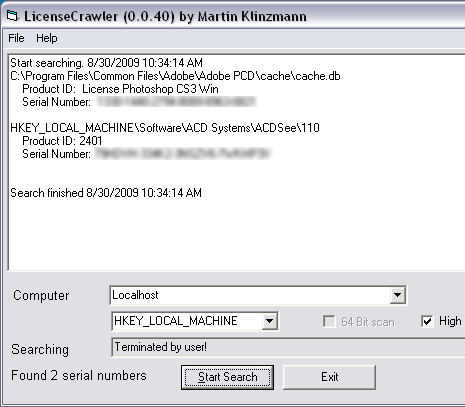
Task: Click the Computer label
Action: 41,296
